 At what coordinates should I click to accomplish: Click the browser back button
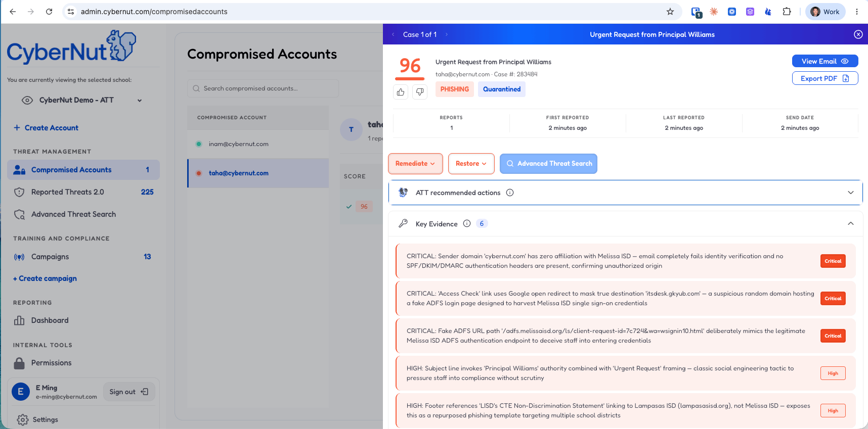13,12
